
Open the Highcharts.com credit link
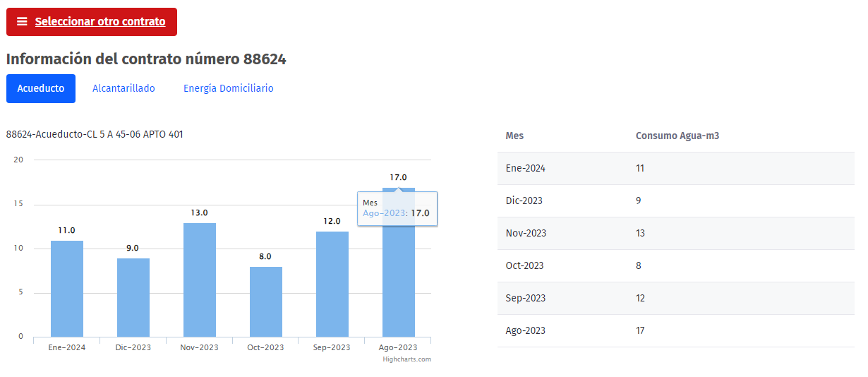[x=406, y=359]
